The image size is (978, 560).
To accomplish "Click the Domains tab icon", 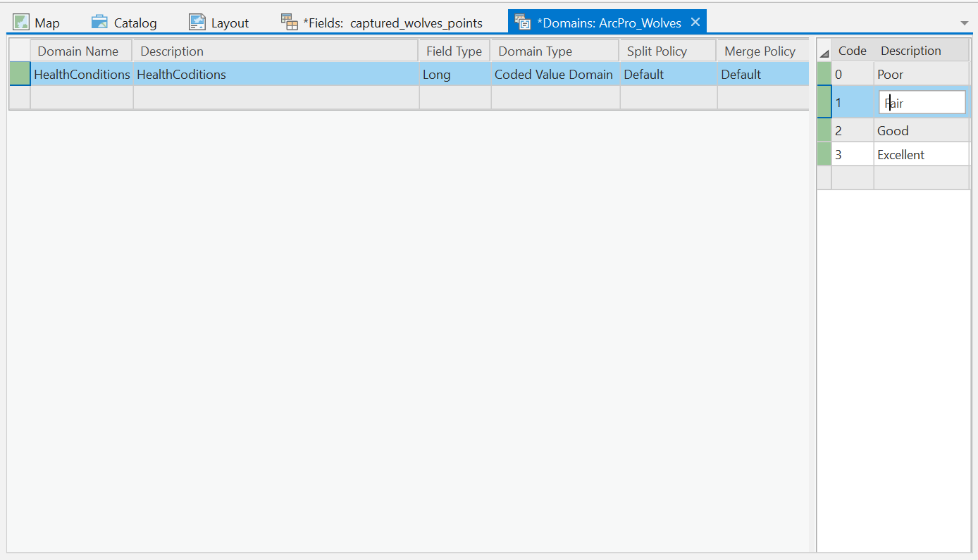I will 523,23.
